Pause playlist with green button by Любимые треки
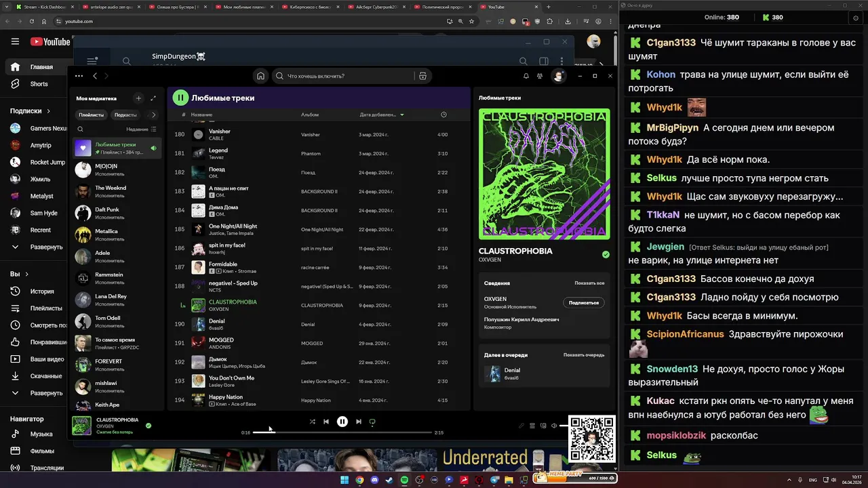This screenshot has height=488, width=868. (180, 98)
